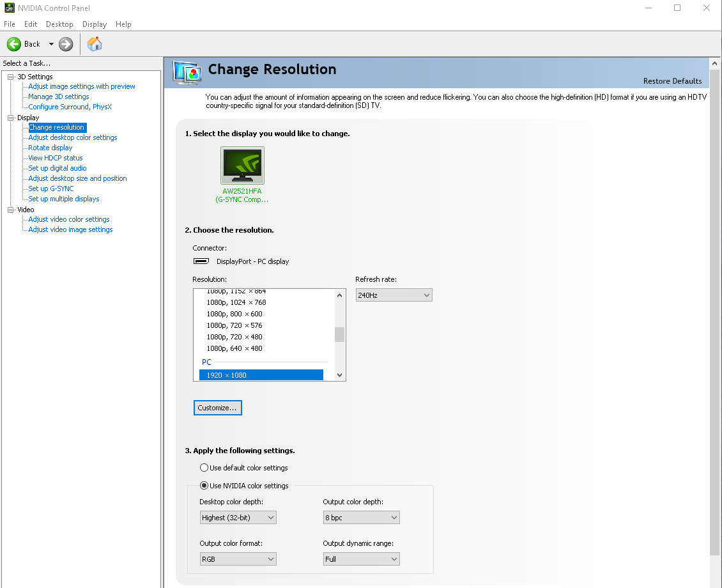Click the resolution list scrollbar thumb
722x588 pixels.
tap(340, 335)
